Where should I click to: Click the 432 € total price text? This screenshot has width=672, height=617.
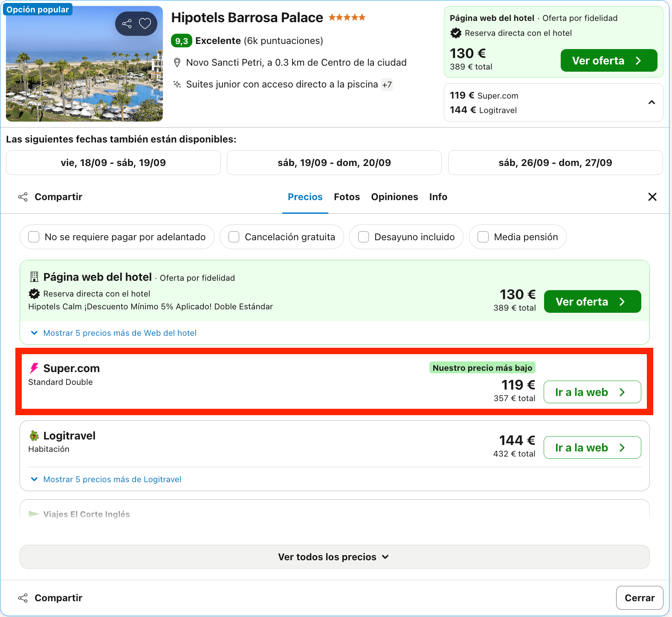click(x=514, y=454)
